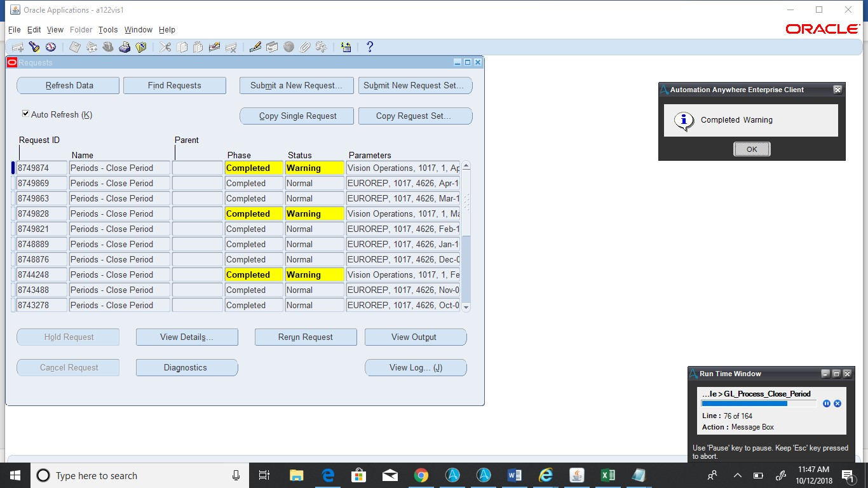This screenshot has height=488, width=868.
Task: Click the Print toolbar icon
Action: 125,47
